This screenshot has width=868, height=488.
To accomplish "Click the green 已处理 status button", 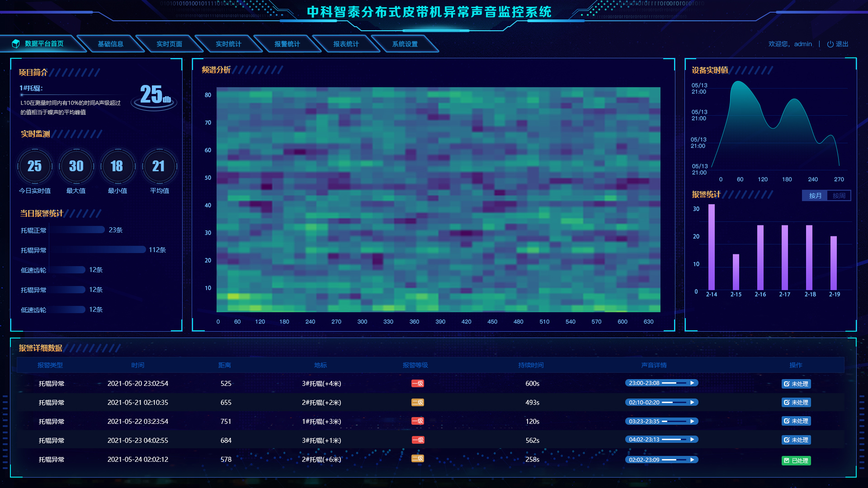I will point(796,460).
